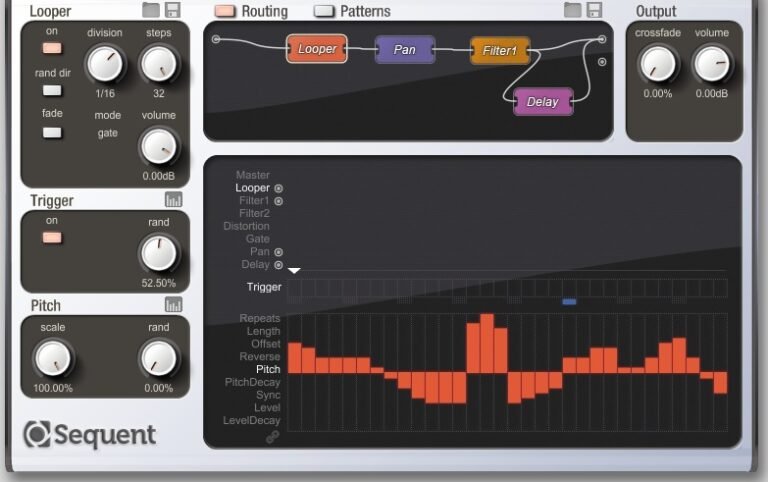Switch to Routing view
This screenshot has width=768, height=482.
pos(225,11)
